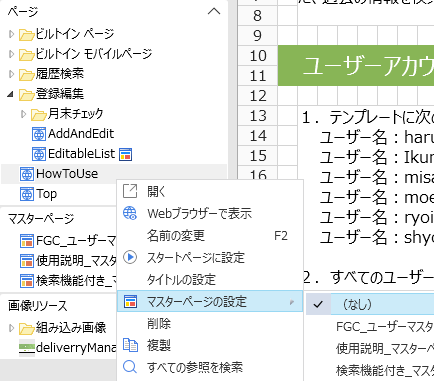Click the 複製 duplicate icon
Image resolution: width=434 pixels, height=381 pixels.
(x=130, y=345)
